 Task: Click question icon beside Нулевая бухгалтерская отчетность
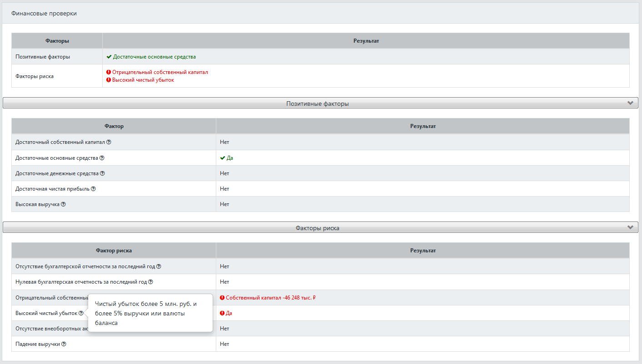150,282
